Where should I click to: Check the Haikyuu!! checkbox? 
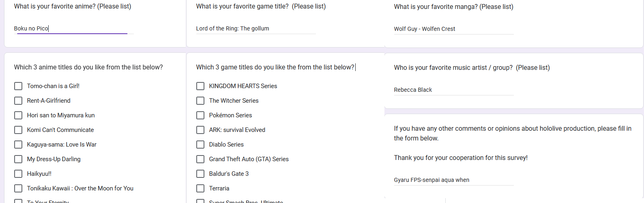[18, 174]
